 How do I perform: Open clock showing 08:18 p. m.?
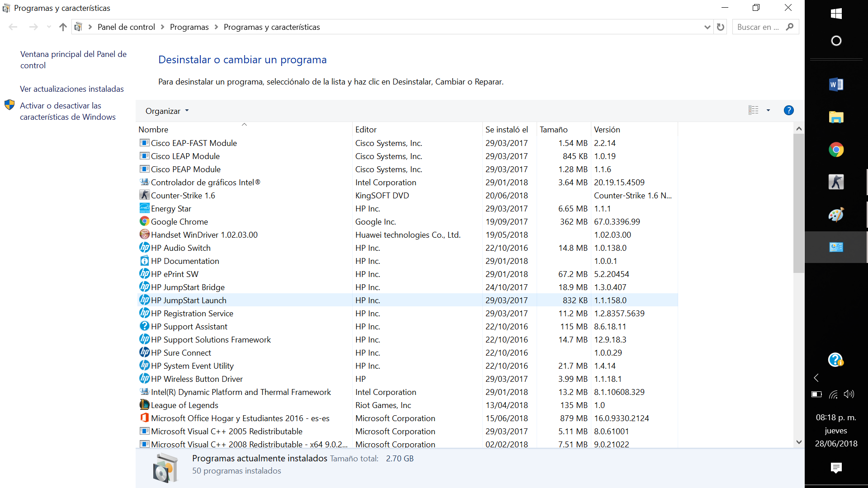click(836, 418)
